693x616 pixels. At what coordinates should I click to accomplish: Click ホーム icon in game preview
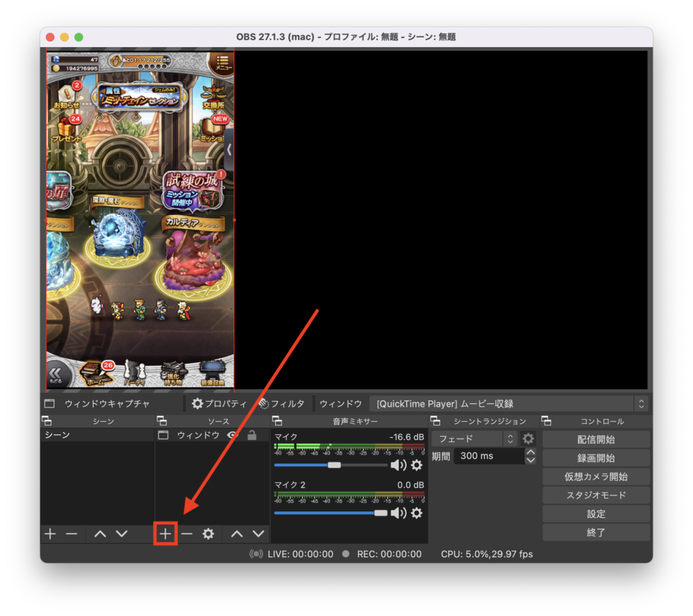96,373
